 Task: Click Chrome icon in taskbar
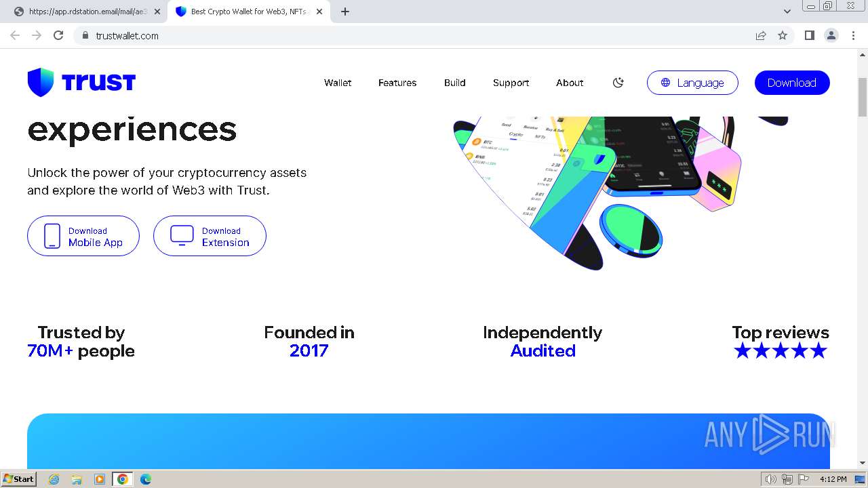[122, 479]
